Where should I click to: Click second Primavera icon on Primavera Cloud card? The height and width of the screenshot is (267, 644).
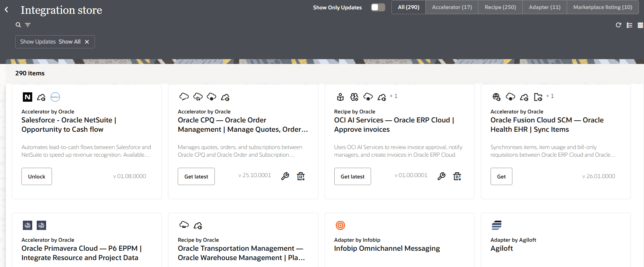click(42, 225)
